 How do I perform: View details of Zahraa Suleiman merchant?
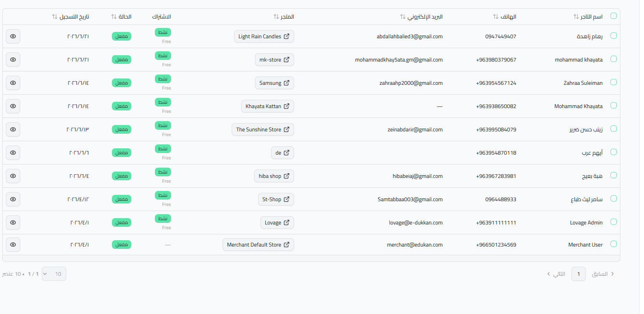coord(13,83)
